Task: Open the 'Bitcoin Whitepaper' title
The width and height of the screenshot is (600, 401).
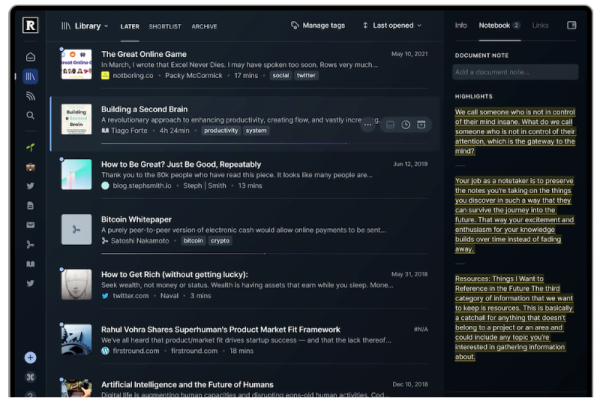Action: [x=136, y=219]
